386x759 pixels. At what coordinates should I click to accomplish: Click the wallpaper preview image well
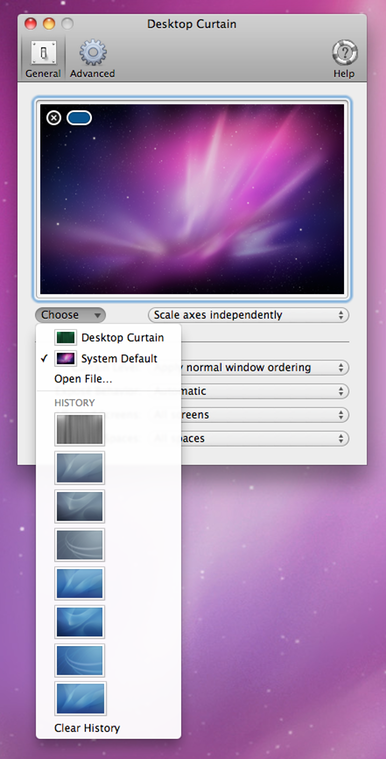point(192,199)
